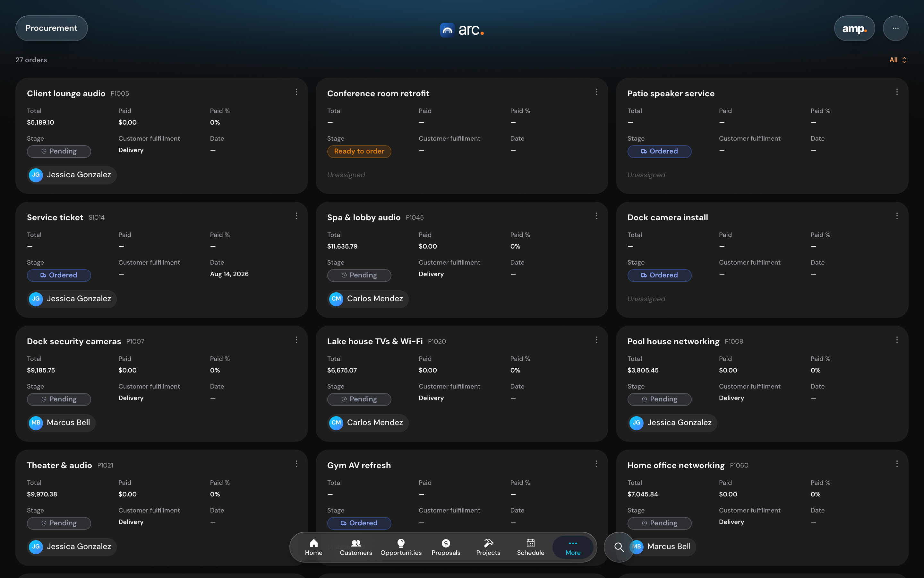Image resolution: width=924 pixels, height=578 pixels.
Task: Click the $11,635.79 total on Spa & lobby audio
Action: 342,247
